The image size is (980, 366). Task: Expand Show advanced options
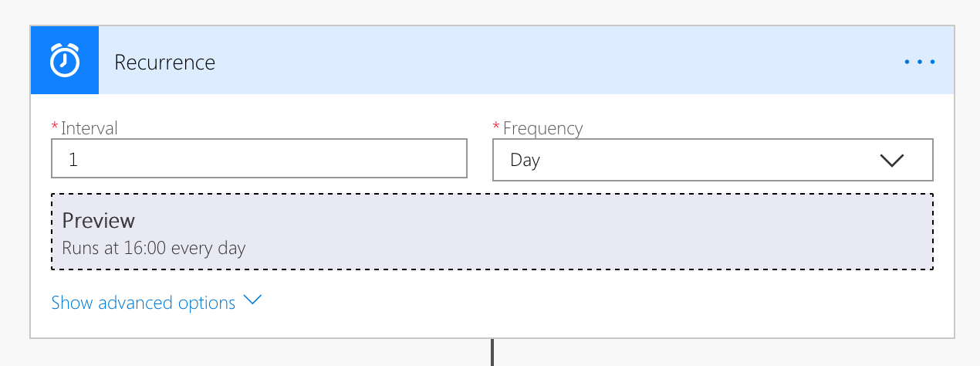point(157,303)
